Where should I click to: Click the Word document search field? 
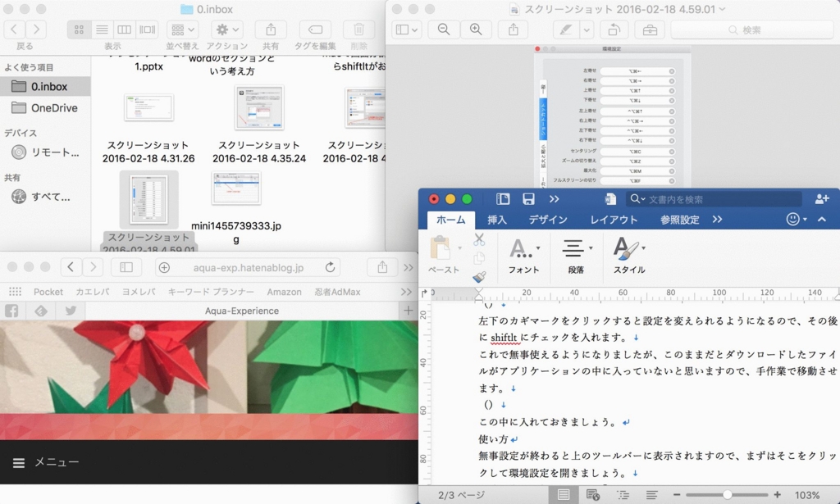coord(714,199)
